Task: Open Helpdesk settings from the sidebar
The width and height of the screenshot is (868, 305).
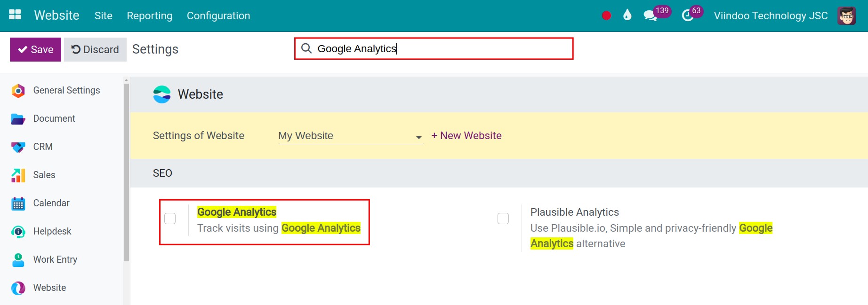Action: point(52,231)
